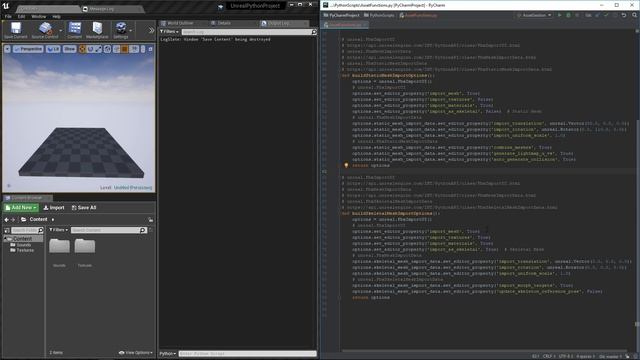640x360 pixels.
Task: Open Content Browser Filters dropdown
Action: pos(59,230)
